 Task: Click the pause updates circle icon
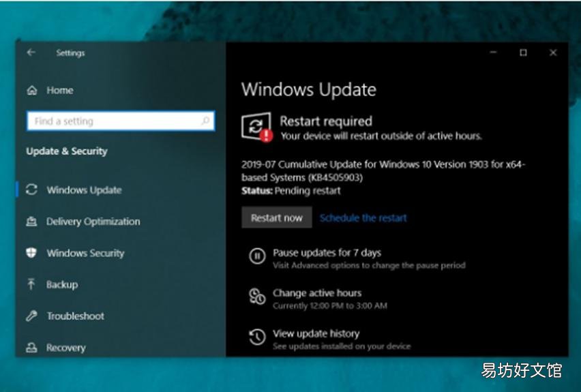(x=257, y=256)
